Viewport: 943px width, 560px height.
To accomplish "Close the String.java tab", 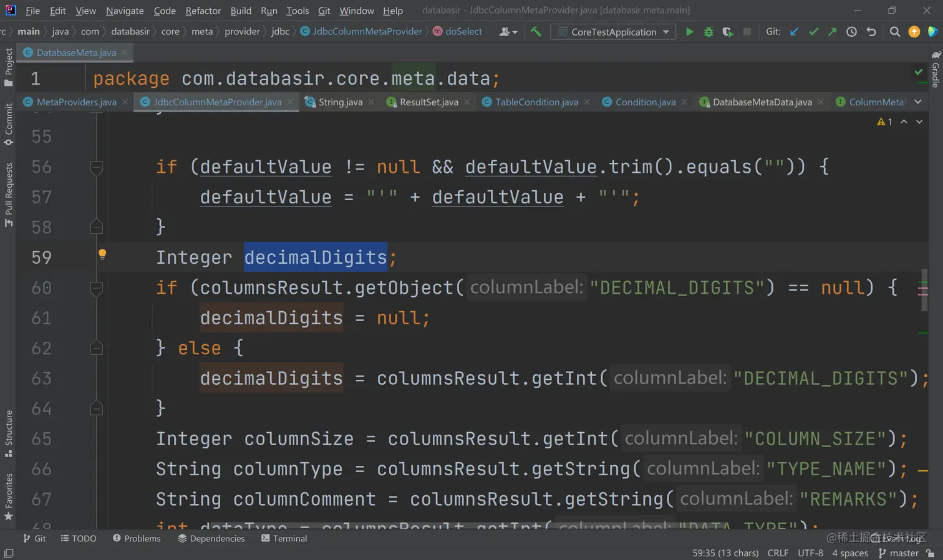I will click(x=371, y=102).
